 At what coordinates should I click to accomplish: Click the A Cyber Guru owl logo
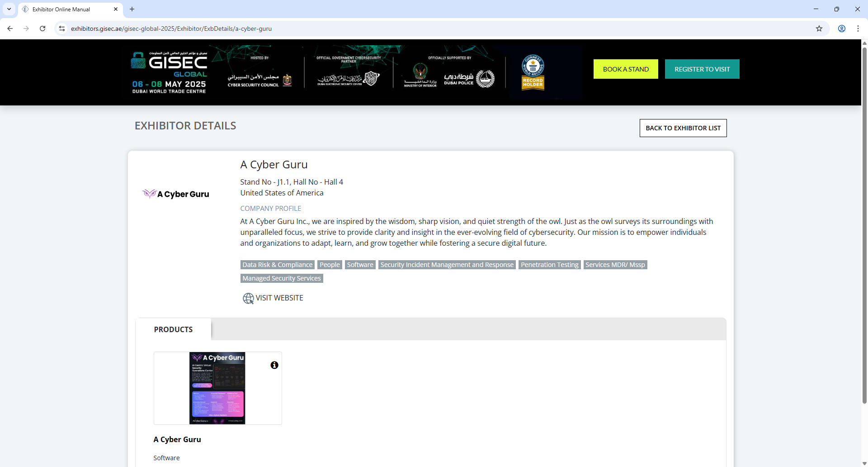[175, 194]
